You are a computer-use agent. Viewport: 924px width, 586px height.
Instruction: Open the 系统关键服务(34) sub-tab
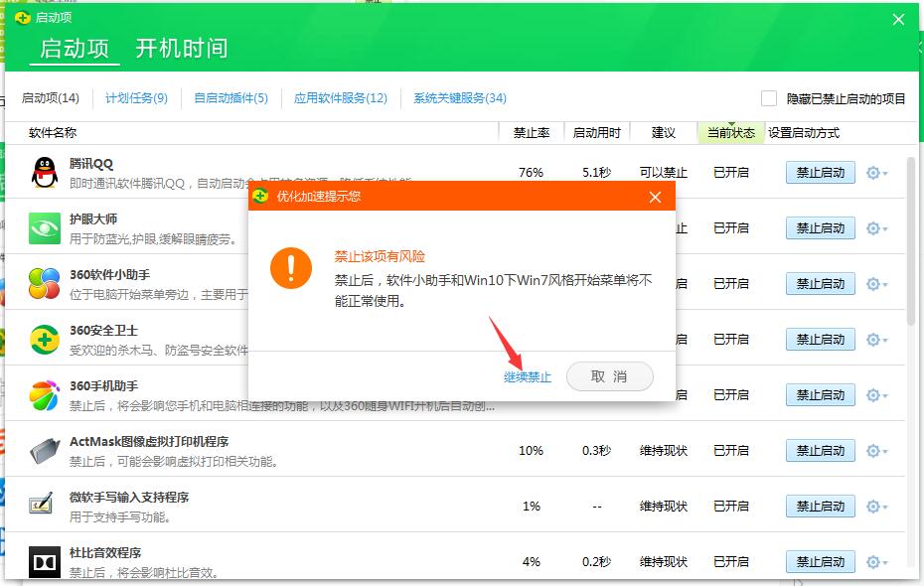(x=460, y=98)
